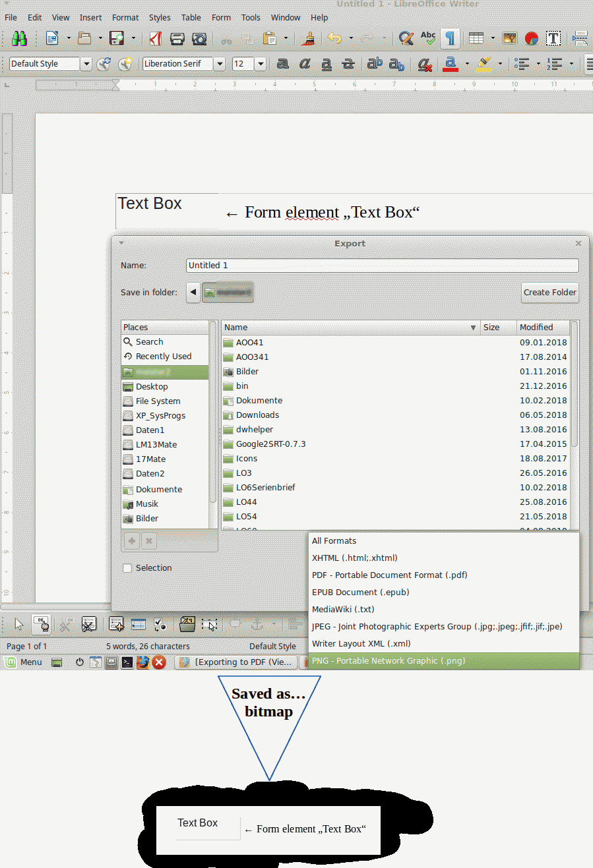
Task: Toggle Italic formatting
Action: [305, 64]
